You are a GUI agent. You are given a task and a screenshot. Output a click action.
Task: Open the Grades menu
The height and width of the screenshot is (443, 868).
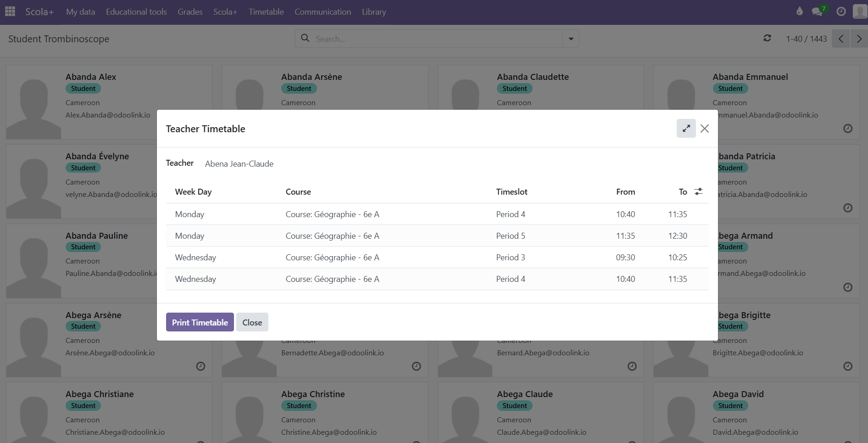click(190, 12)
